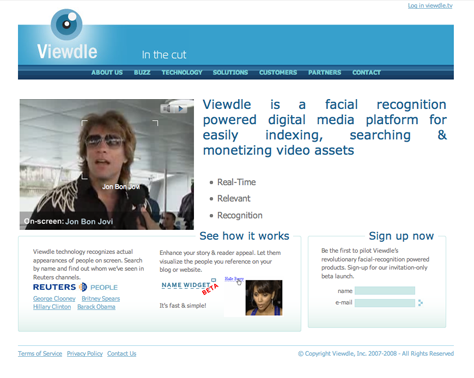474x378 pixels.
Task: Click the 'On-screen: Jon Bon Jovi' caption
Action: click(68, 221)
